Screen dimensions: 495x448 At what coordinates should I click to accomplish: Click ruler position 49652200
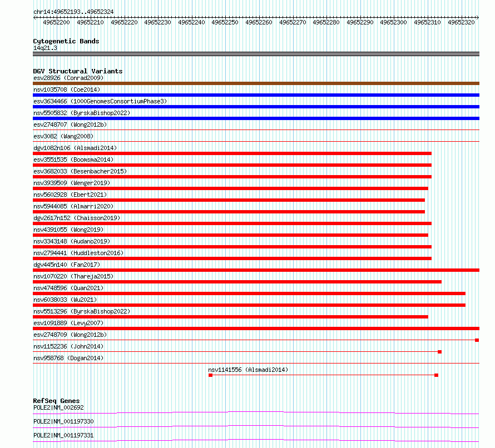click(56, 22)
